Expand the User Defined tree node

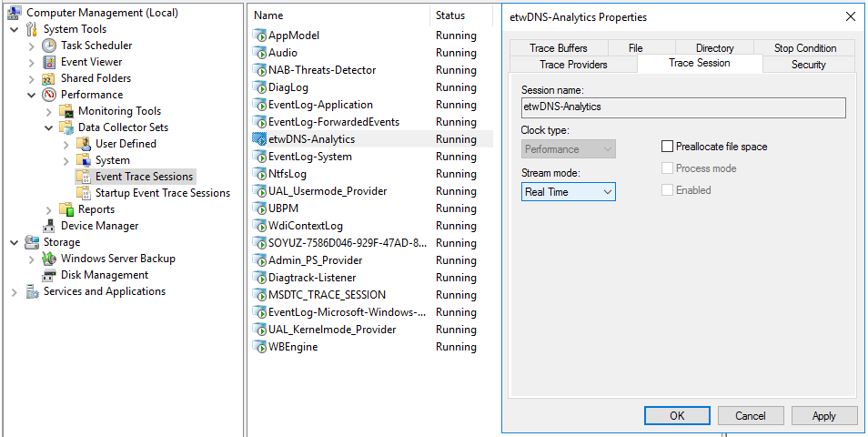[x=66, y=144]
